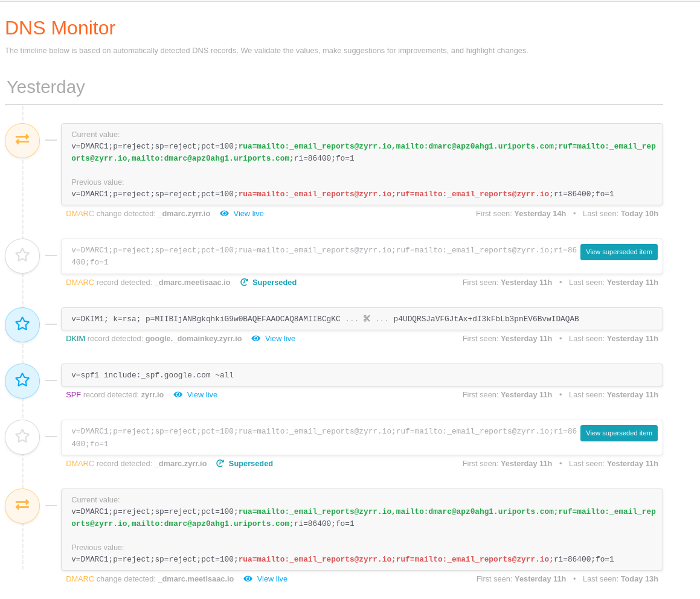Click the SPF record value v=spf1 include:_spf.google.com
Screen dimensions: 700x599
click(x=150, y=374)
